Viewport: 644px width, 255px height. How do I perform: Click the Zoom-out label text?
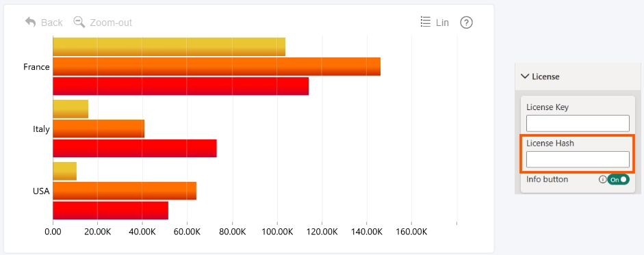tap(111, 23)
